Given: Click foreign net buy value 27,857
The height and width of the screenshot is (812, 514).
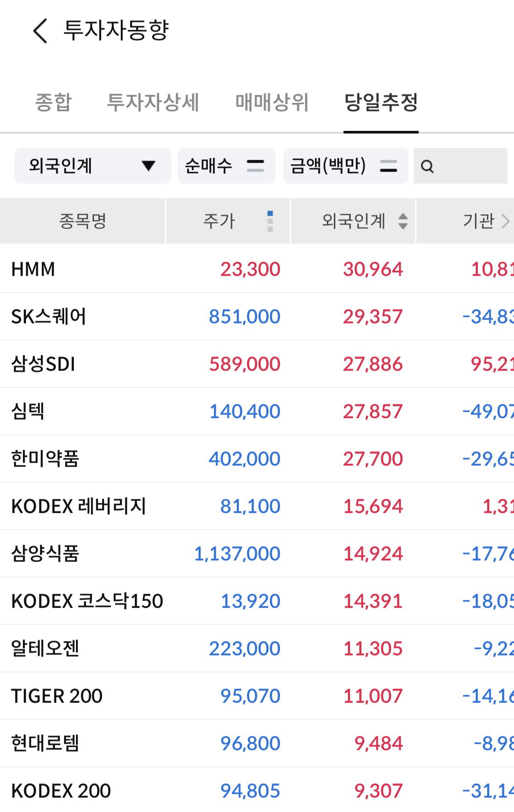Looking at the screenshot, I should (x=373, y=411).
